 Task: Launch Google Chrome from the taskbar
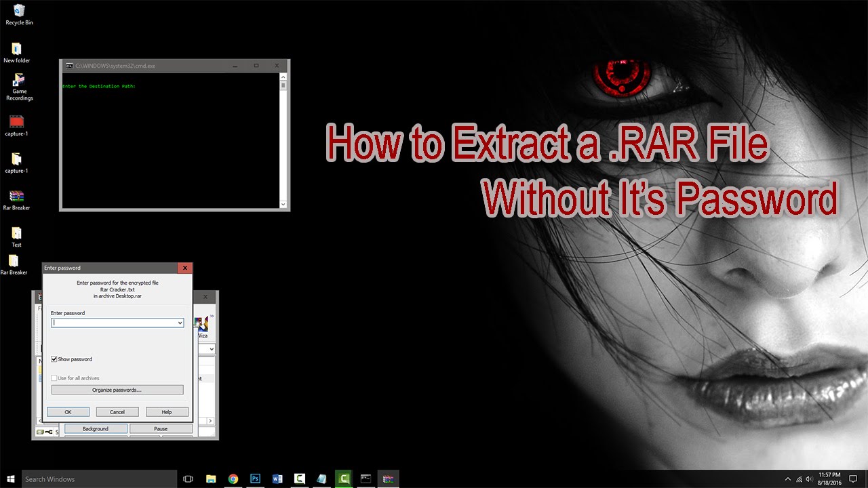tap(233, 479)
